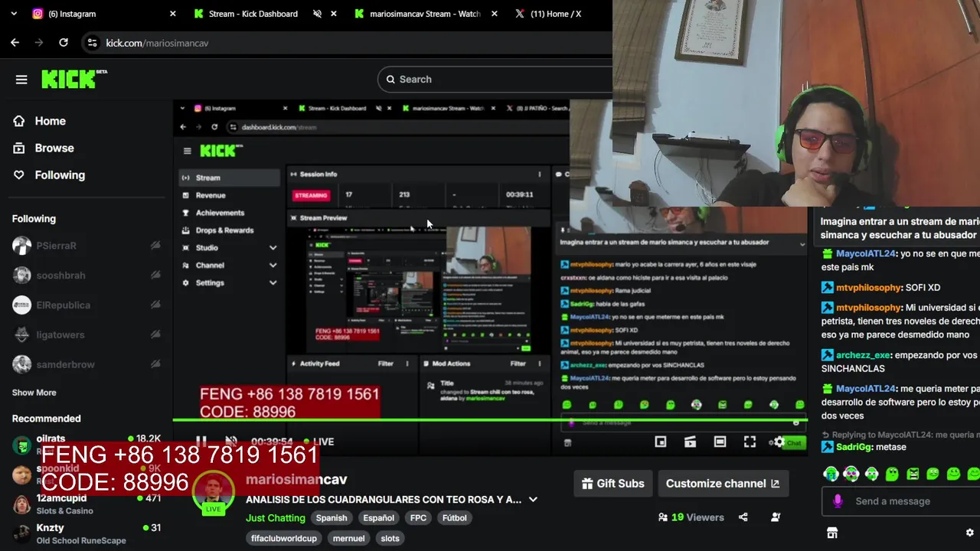The height and width of the screenshot is (551, 980).
Task: Show More followed channels
Action: tap(34, 393)
